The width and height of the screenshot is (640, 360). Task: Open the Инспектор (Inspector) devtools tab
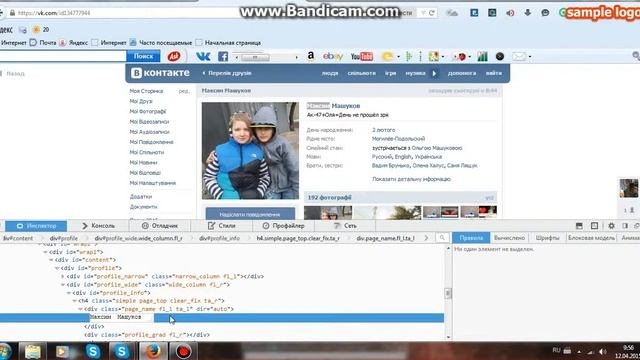pos(36,226)
